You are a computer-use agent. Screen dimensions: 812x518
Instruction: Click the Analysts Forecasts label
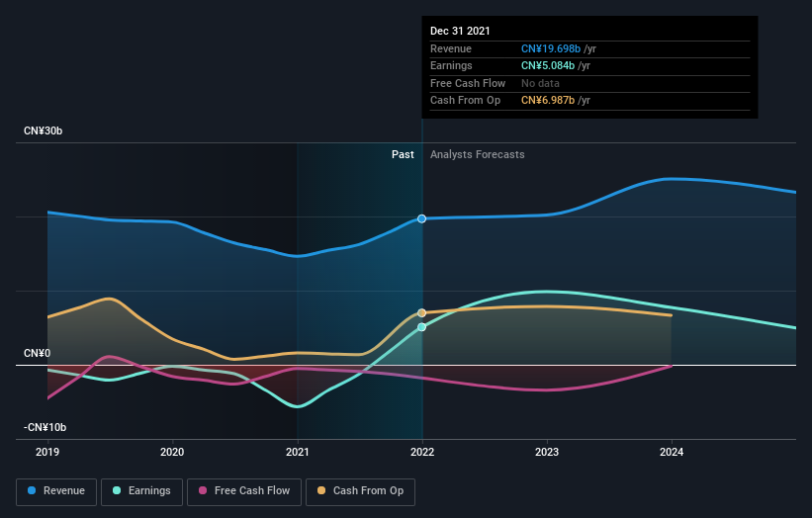(478, 155)
